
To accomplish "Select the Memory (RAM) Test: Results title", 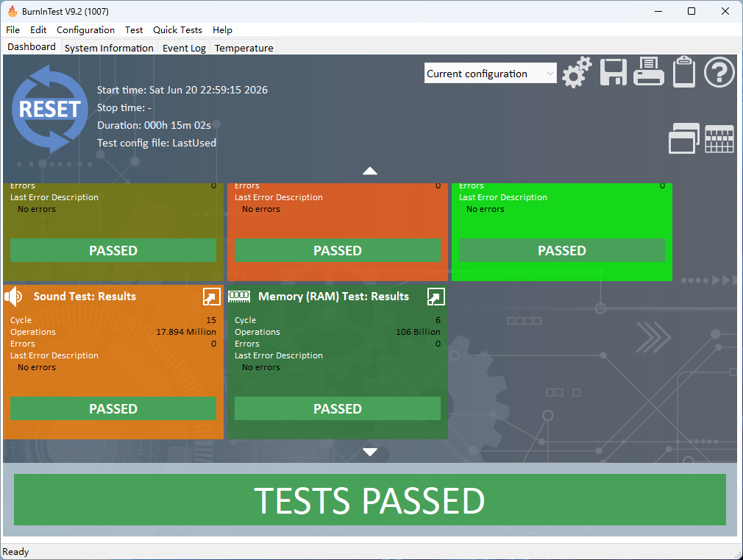I will [333, 297].
